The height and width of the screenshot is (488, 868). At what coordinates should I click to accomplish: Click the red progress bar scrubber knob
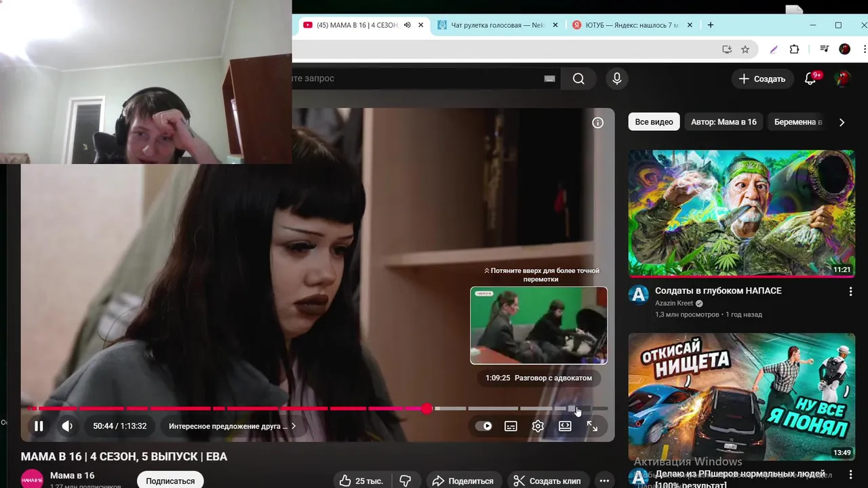point(427,408)
